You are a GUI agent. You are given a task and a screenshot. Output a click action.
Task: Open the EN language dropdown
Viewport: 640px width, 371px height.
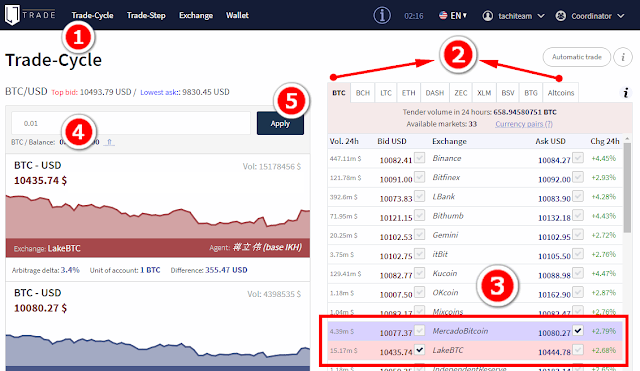[458, 16]
